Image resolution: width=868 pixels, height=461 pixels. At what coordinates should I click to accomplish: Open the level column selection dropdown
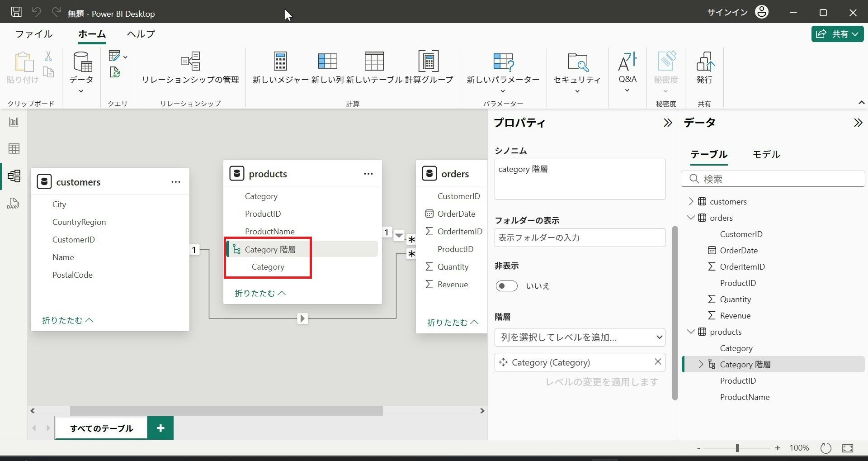click(580, 337)
